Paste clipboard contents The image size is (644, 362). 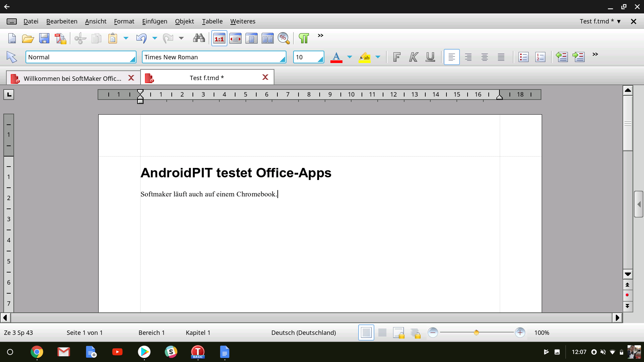click(113, 38)
